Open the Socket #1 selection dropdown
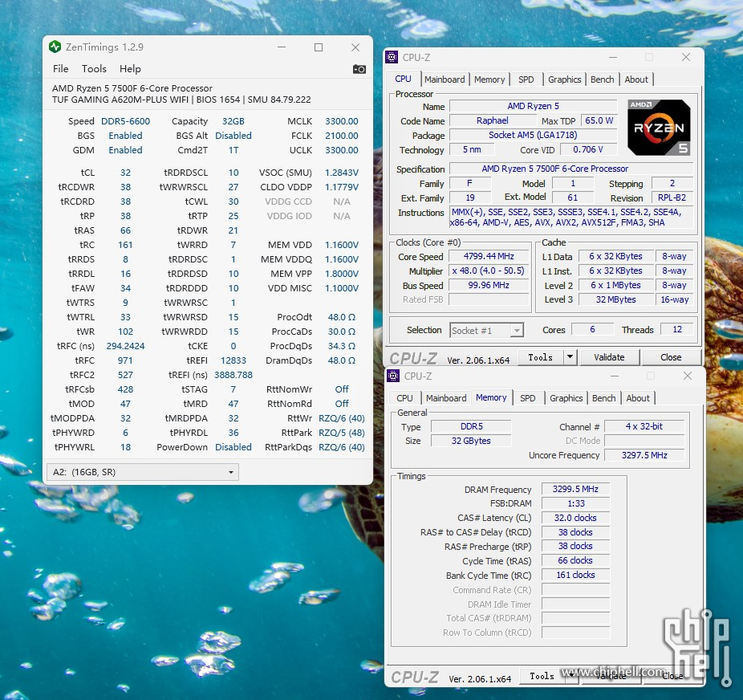743x700 pixels. [x=486, y=330]
